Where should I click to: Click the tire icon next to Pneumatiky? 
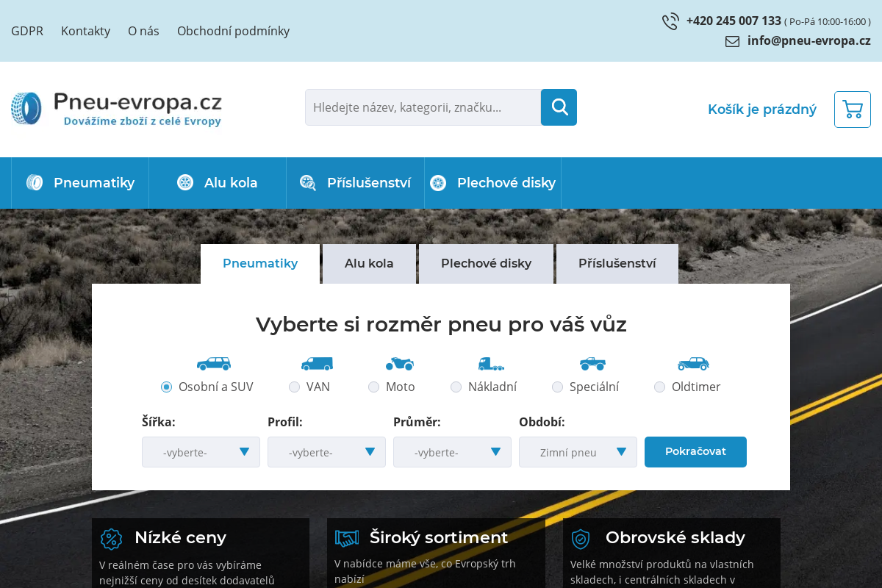point(33,182)
